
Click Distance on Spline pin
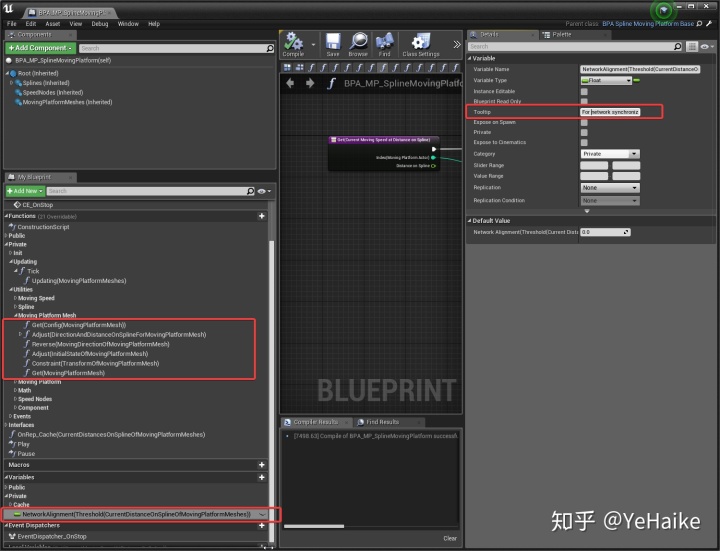433,166
